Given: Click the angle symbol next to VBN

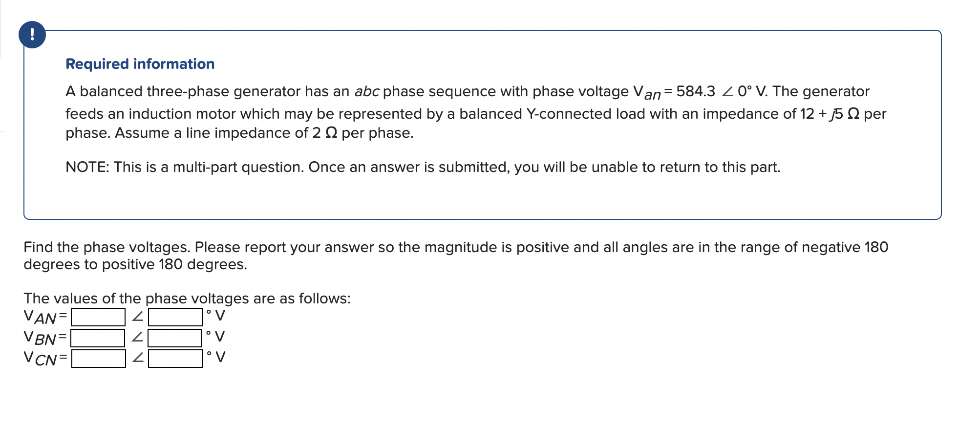Looking at the screenshot, I should (138, 338).
